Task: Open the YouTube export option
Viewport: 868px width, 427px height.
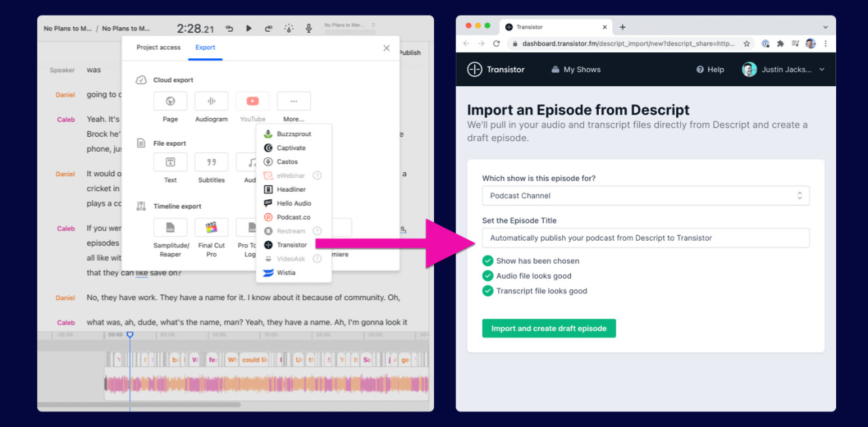Action: [252, 100]
